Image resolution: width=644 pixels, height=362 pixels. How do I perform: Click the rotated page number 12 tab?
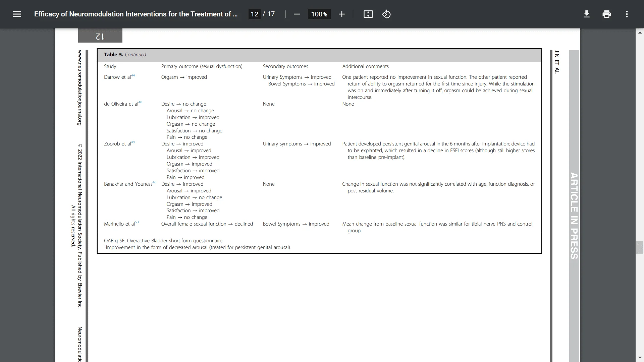tap(100, 36)
